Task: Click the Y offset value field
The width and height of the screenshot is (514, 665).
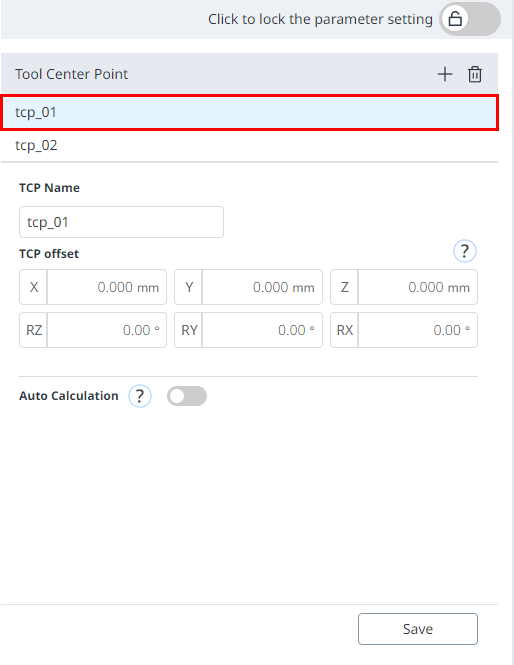Action: point(262,287)
